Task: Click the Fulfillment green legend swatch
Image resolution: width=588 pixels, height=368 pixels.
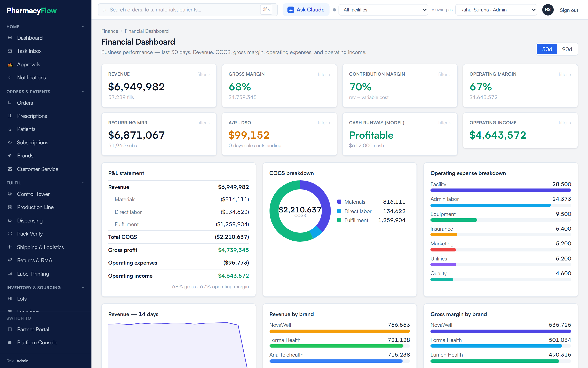Action: click(x=339, y=220)
